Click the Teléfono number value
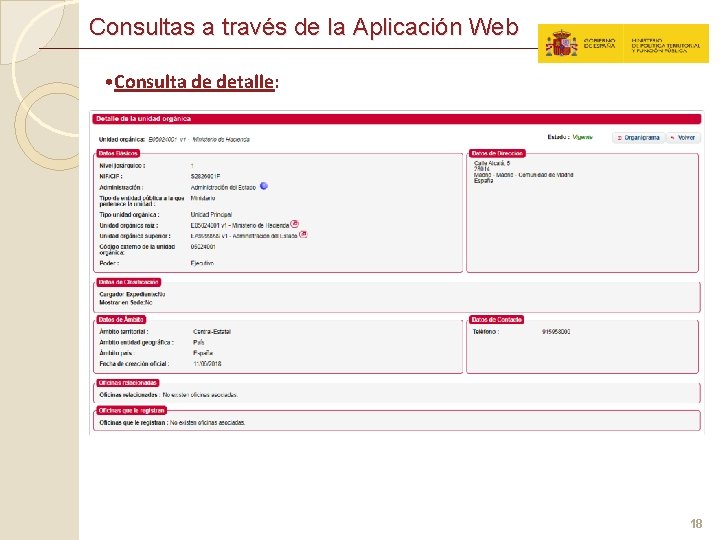This screenshot has height=540, width=720. point(556,332)
